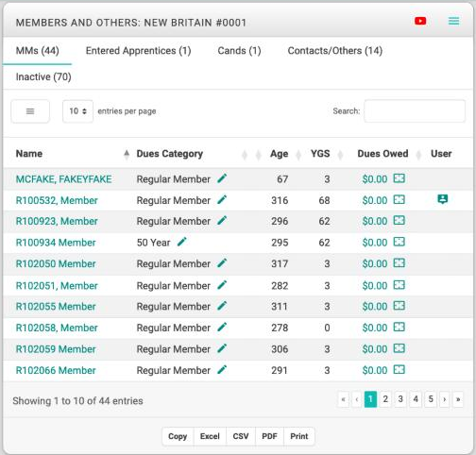Click the Search input field
Screen dimensions: 476x455
(415, 111)
